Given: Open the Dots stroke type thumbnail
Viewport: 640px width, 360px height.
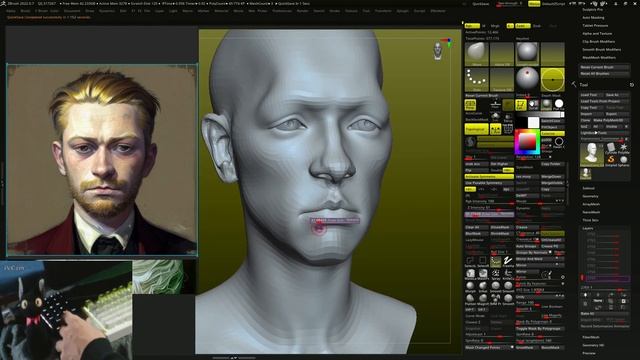Looking at the screenshot, I should pyautogui.click(x=476, y=80).
